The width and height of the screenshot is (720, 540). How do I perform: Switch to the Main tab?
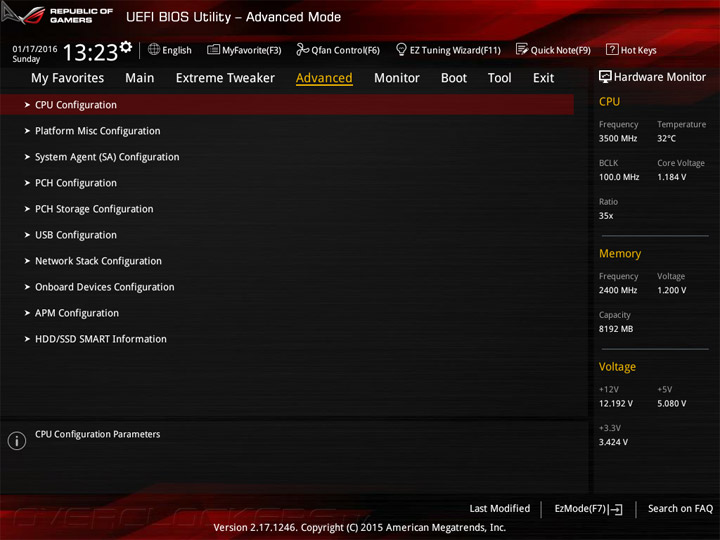[x=140, y=78]
